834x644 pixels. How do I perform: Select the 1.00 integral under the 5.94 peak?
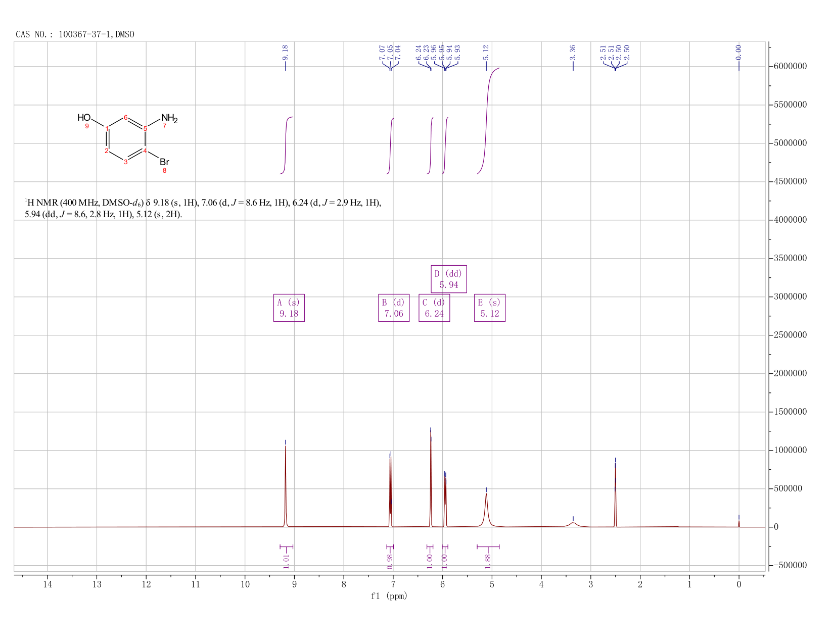(445, 561)
